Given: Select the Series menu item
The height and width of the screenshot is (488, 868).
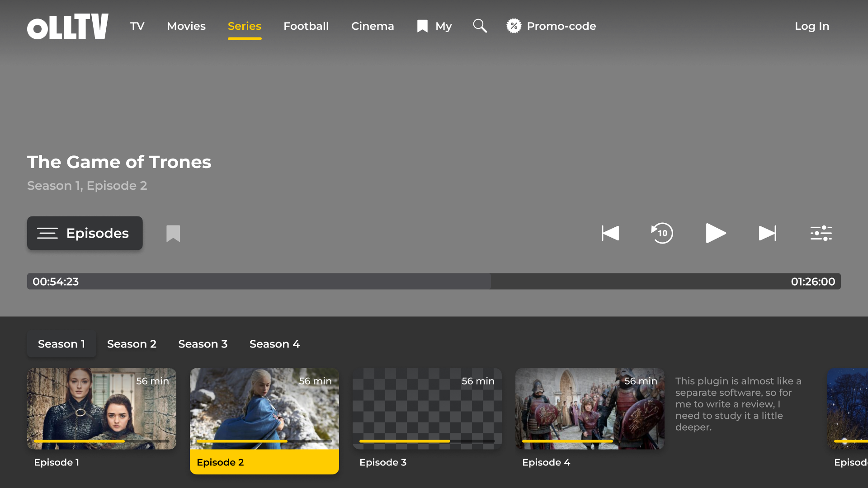Looking at the screenshot, I should click(245, 26).
